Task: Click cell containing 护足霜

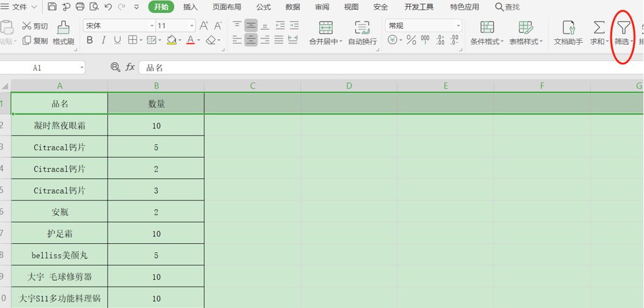Action: pyautogui.click(x=60, y=233)
